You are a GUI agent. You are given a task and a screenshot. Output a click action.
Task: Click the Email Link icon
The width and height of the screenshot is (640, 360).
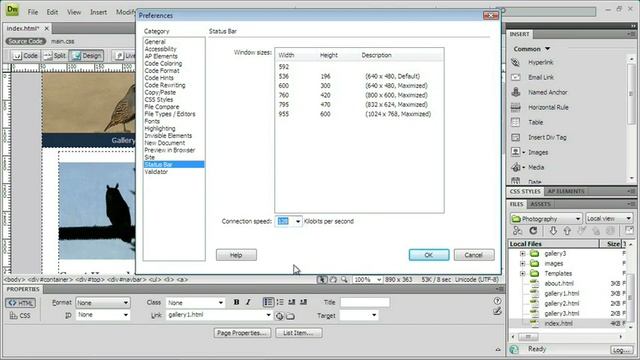pyautogui.click(x=516, y=77)
